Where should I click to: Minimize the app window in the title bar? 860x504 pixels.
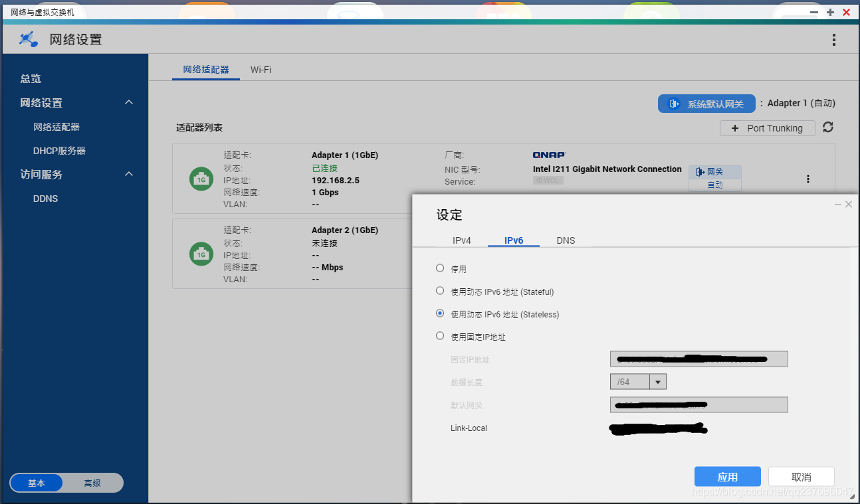[x=815, y=12]
